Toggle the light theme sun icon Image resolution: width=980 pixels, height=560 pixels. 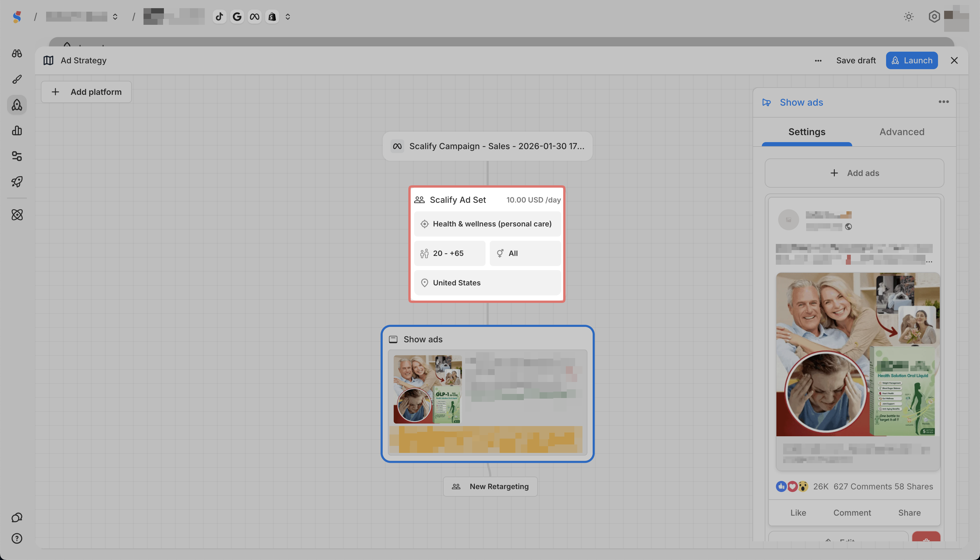[x=909, y=17]
